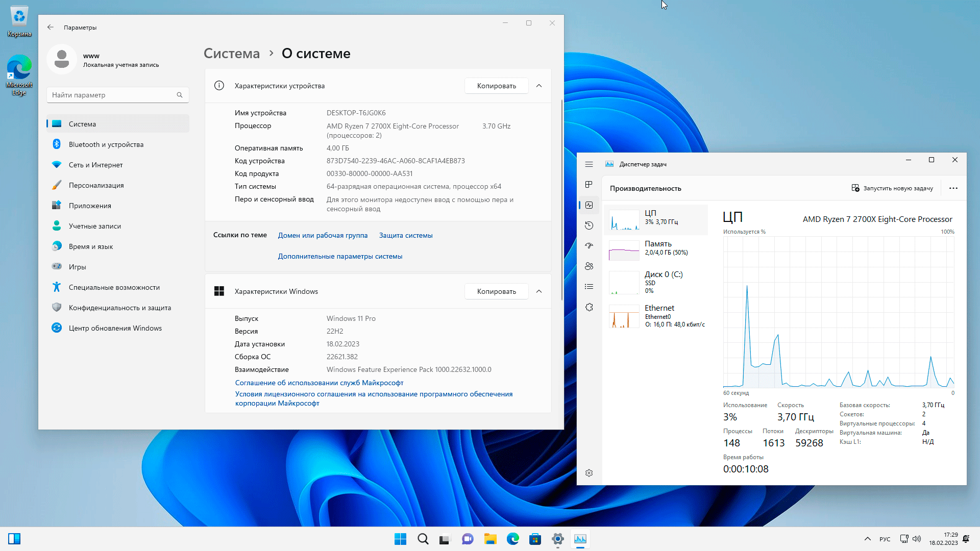This screenshot has width=980, height=551.
Task: Open Task Manager settings gear icon
Action: coord(589,473)
